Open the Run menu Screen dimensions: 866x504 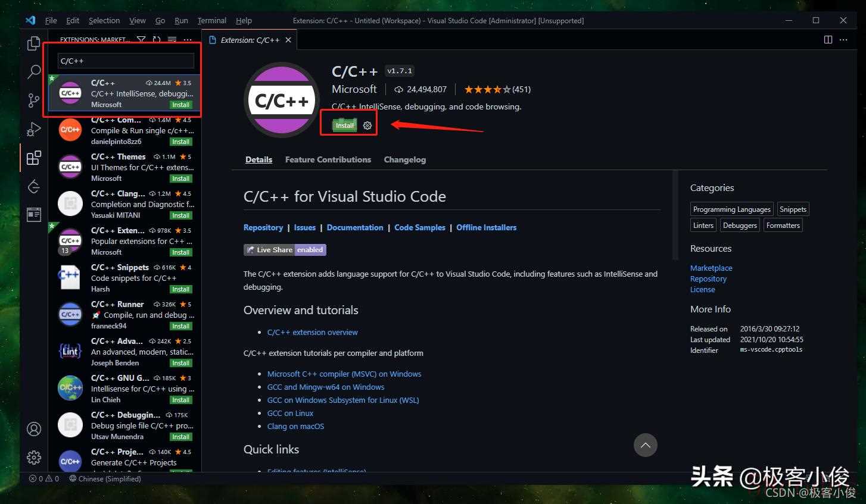click(181, 20)
